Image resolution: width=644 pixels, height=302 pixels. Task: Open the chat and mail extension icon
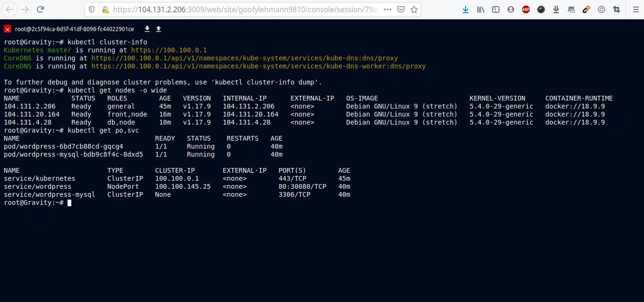[571, 9]
